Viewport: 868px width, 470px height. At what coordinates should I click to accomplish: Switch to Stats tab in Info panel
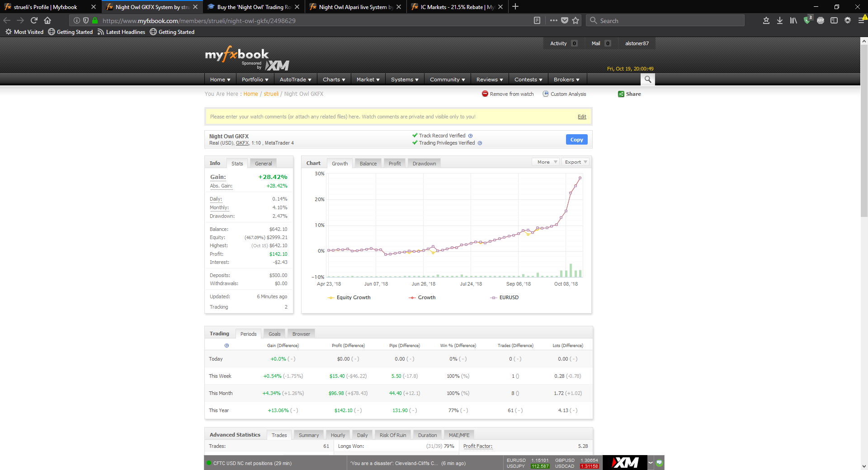click(x=237, y=164)
